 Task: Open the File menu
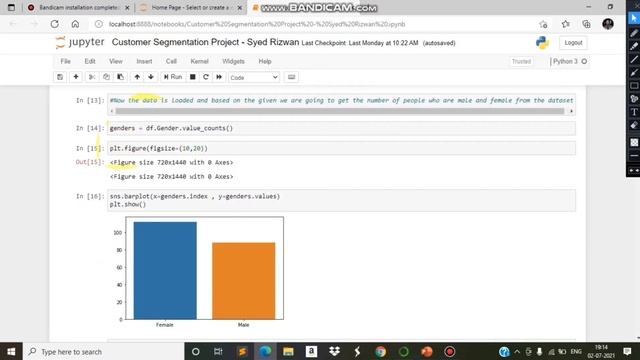(x=65, y=61)
